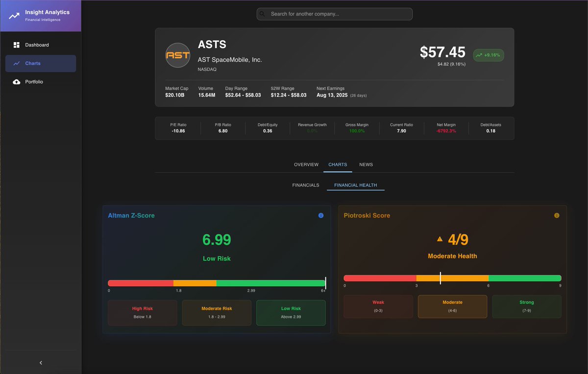Click the AST company logo
The image size is (588, 374).
[177, 55]
